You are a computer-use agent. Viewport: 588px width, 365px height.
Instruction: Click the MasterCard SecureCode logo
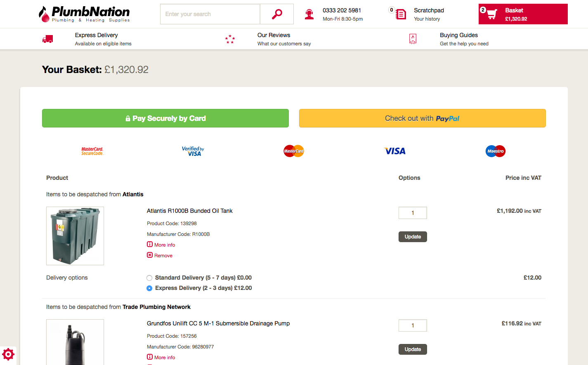[92, 151]
